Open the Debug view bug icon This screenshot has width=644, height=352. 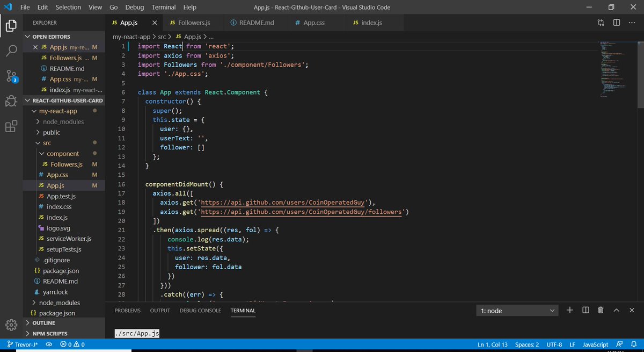point(11,101)
